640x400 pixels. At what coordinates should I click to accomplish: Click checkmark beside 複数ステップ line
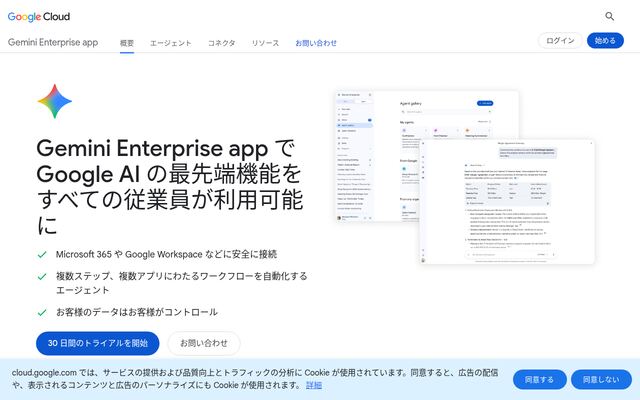coord(42,277)
